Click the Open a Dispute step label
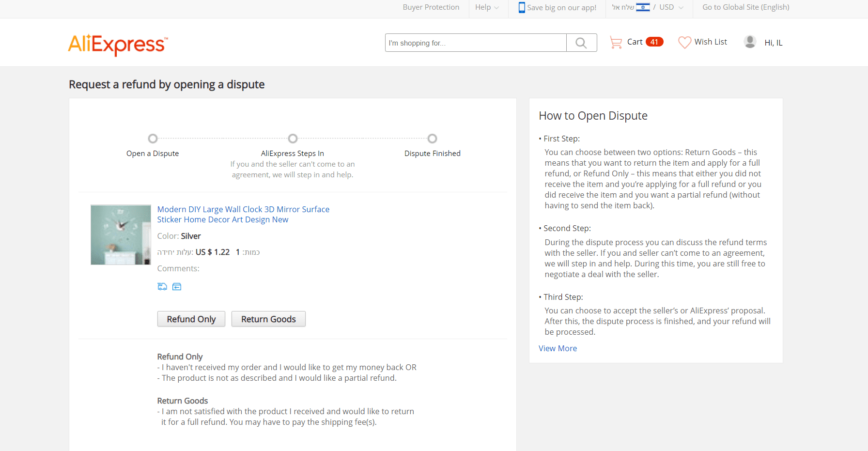The width and height of the screenshot is (868, 451). coord(153,154)
